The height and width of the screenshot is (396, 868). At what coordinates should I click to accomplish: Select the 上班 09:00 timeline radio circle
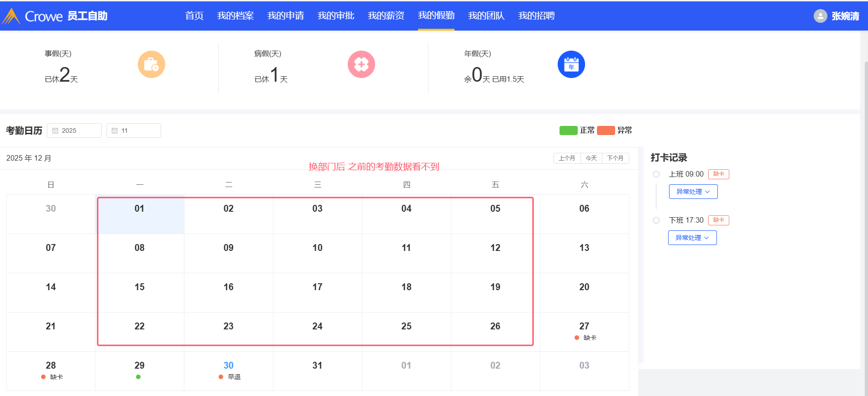tap(656, 174)
